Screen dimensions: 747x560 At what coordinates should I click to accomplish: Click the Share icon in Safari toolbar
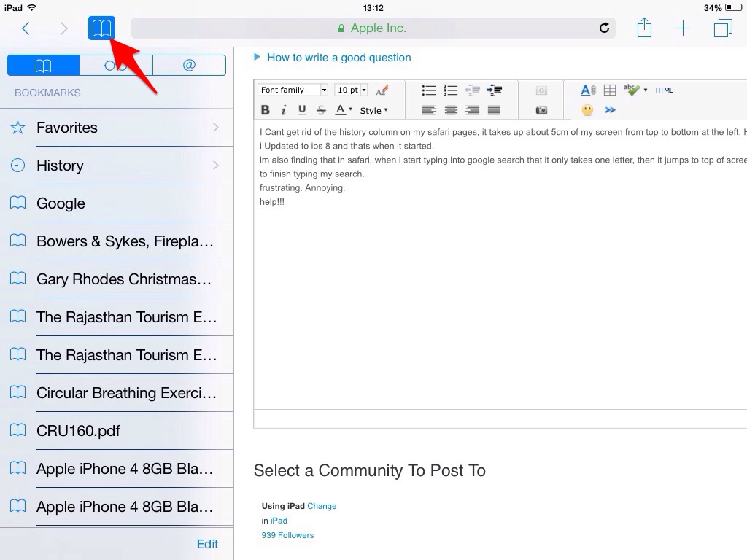(x=644, y=28)
